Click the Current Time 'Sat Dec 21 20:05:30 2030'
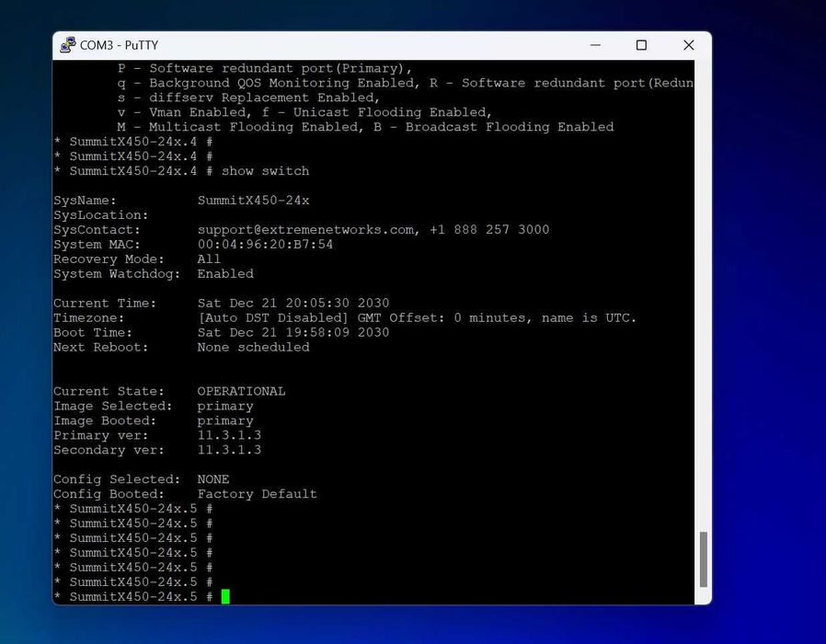 click(293, 303)
